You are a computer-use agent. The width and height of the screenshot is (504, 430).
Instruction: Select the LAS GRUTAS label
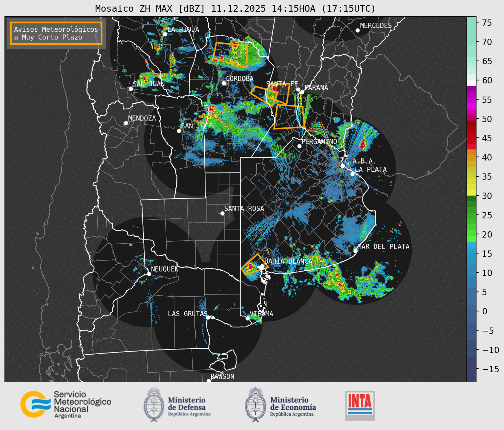point(188,314)
